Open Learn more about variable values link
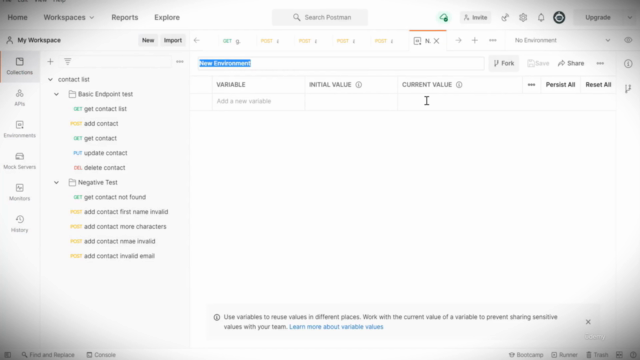Image resolution: width=640 pixels, height=360 pixels. click(336, 327)
